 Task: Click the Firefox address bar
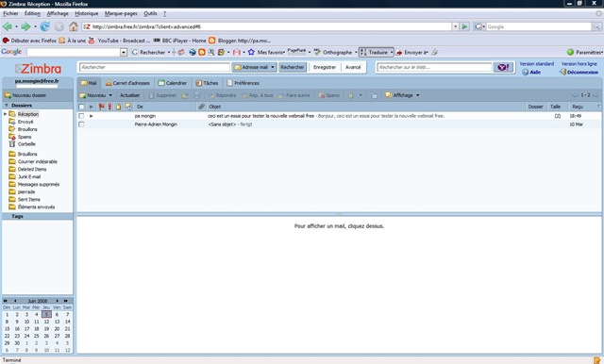tap(267, 26)
